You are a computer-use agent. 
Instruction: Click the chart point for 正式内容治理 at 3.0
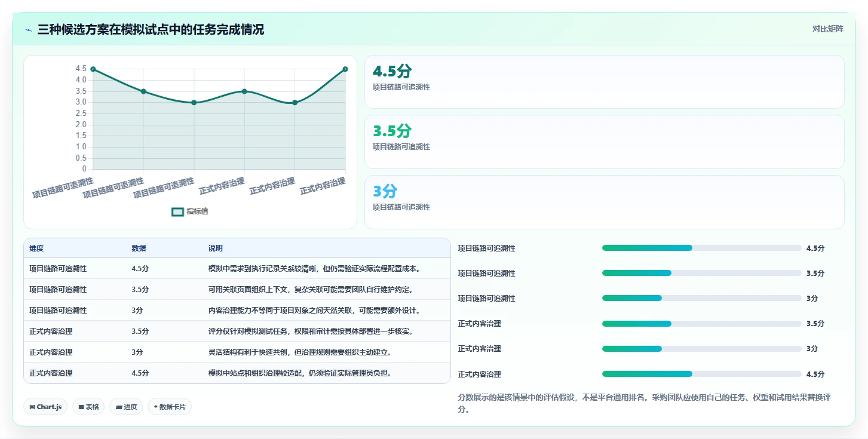(x=295, y=103)
